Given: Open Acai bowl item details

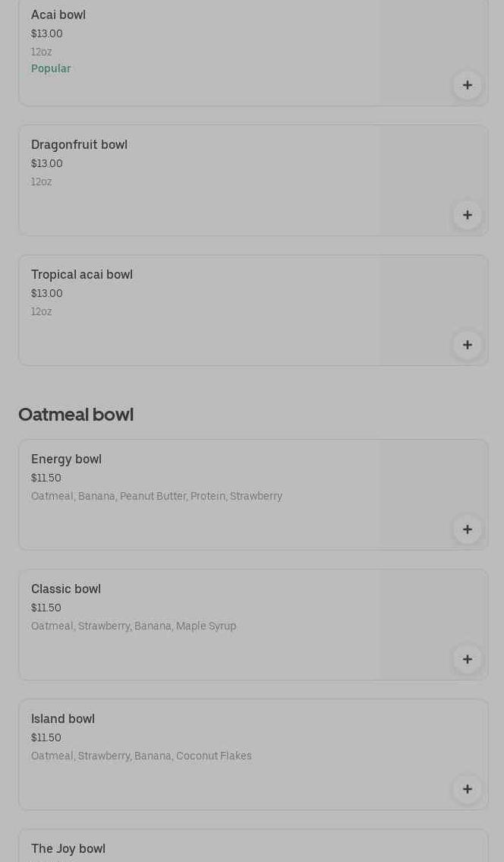Looking at the screenshot, I should (58, 15).
